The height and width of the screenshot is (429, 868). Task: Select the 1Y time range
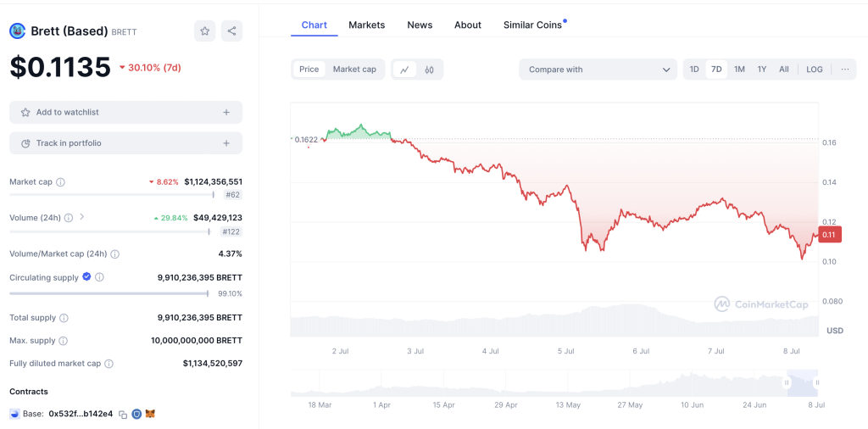762,70
